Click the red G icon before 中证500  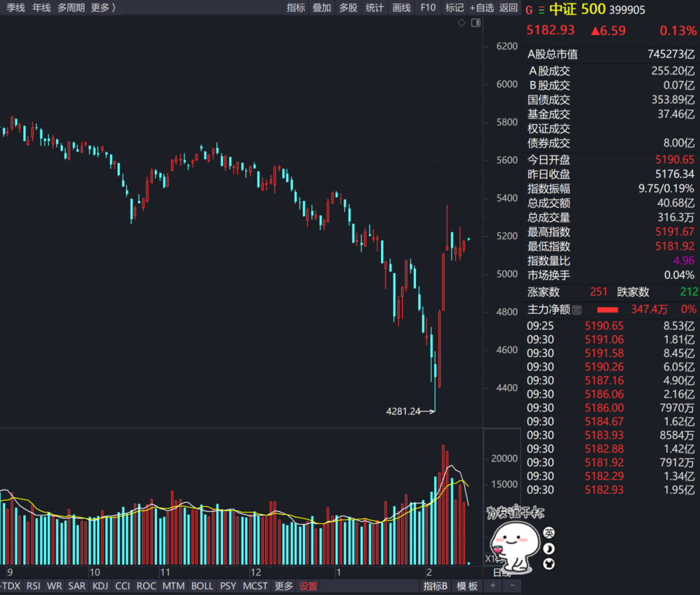[x=529, y=10]
